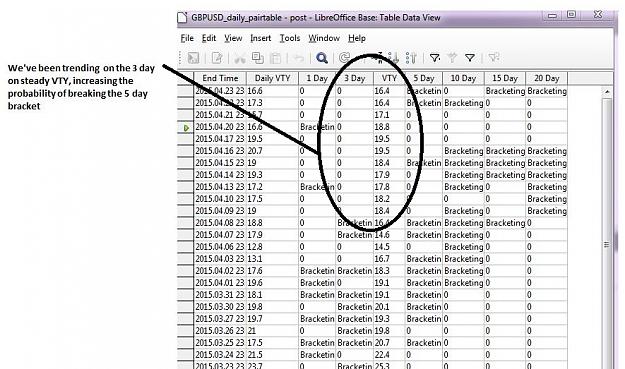The width and height of the screenshot is (625, 369).
Task: Click VTY value 22.4 in row 2015.03.24
Action: pyautogui.click(x=389, y=355)
